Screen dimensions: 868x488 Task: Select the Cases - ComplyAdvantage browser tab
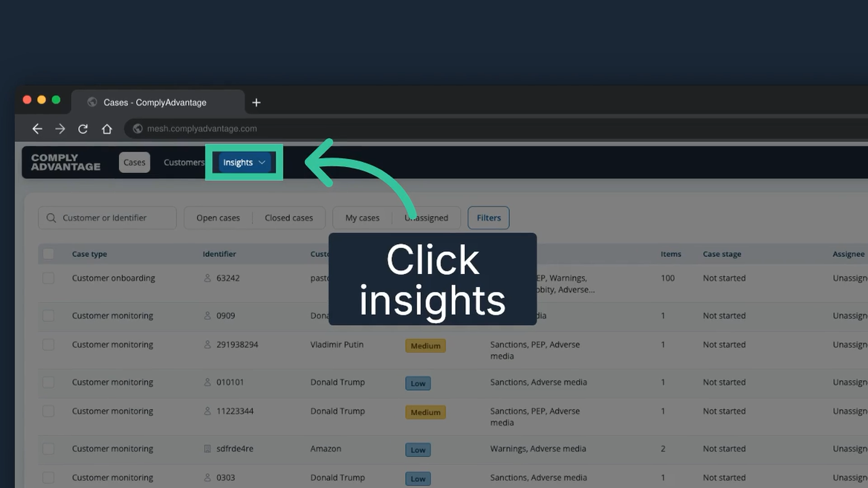(x=158, y=103)
